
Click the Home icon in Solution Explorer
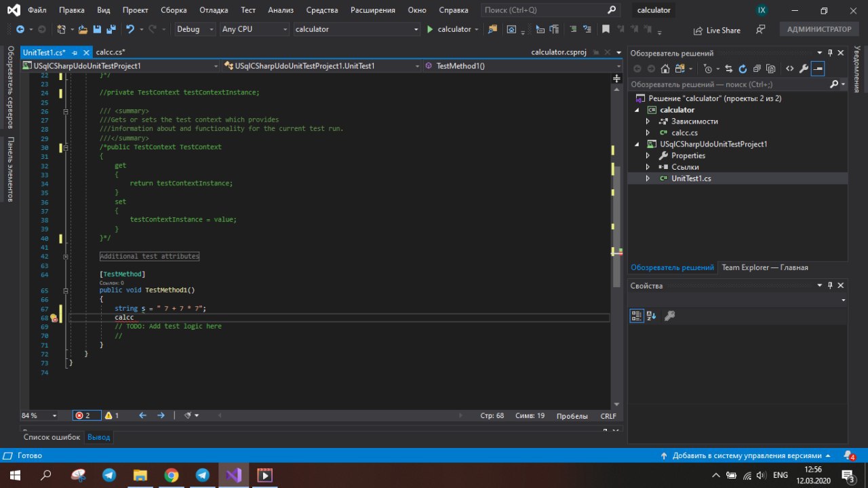tap(665, 69)
